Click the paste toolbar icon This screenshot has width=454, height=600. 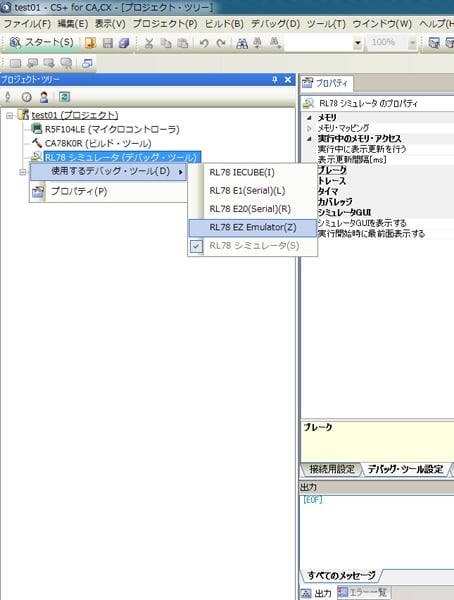[183, 43]
